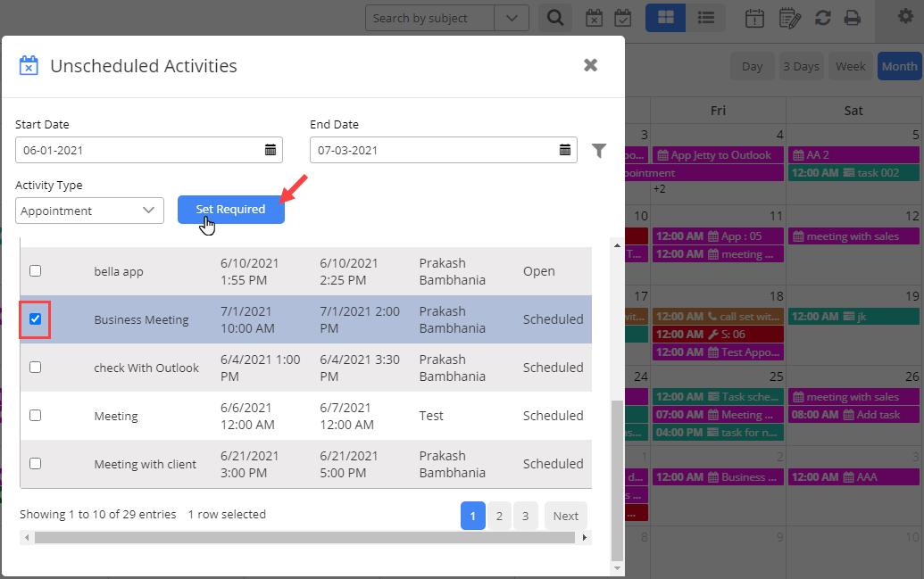Click the filter funnel icon
Screen dimensions: 924x579
coord(599,151)
